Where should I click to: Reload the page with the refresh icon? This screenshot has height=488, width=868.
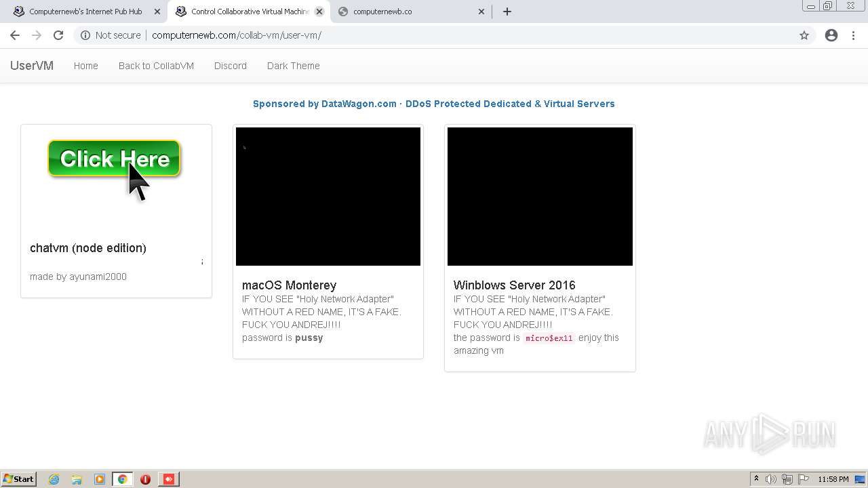[x=58, y=35]
